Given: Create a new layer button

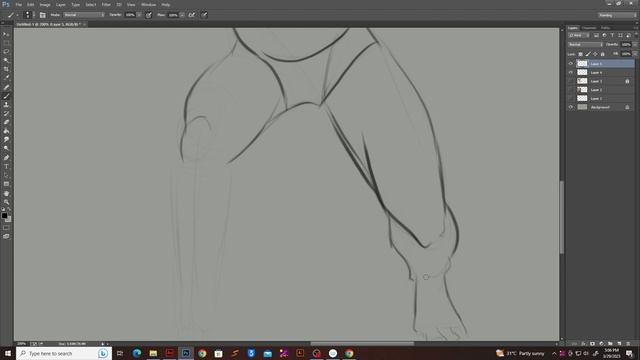Looking at the screenshot, I should tap(619, 344).
